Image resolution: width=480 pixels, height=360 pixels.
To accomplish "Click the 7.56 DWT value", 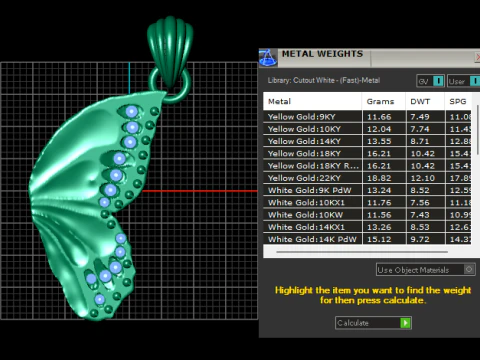I will pos(420,203).
